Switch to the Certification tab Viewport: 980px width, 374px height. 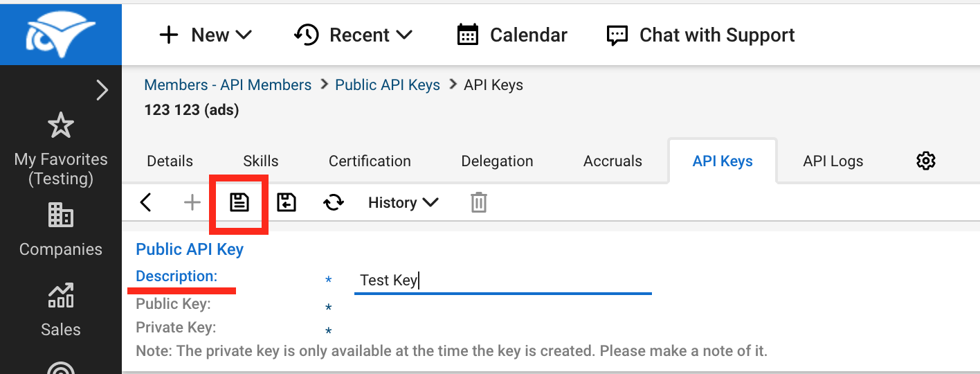pos(370,161)
